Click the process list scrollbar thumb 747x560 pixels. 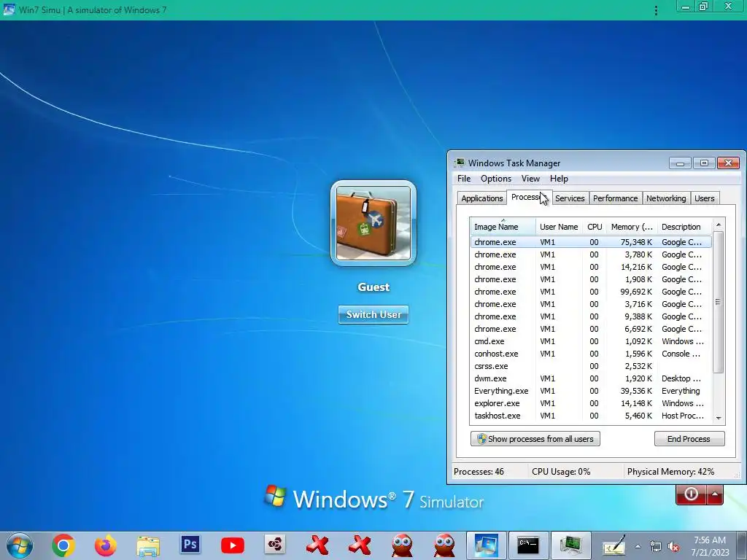tap(719, 302)
